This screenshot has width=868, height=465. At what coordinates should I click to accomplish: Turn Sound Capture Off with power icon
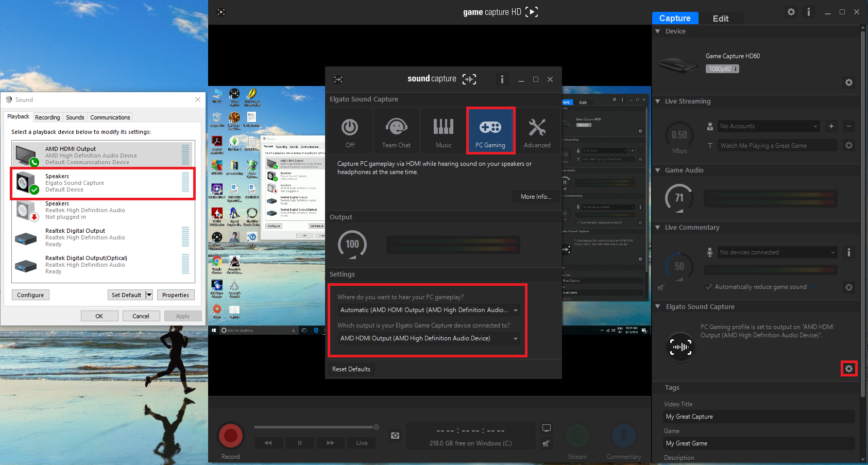350,131
